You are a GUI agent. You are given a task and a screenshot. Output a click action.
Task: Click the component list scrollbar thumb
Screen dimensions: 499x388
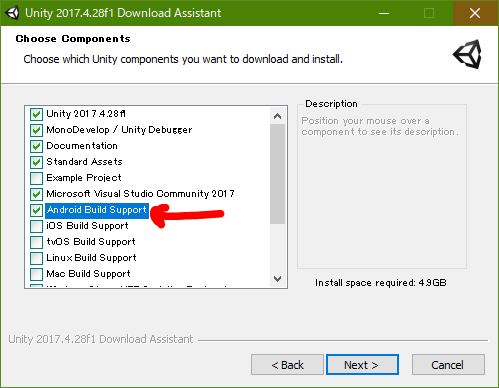pyautogui.click(x=277, y=174)
